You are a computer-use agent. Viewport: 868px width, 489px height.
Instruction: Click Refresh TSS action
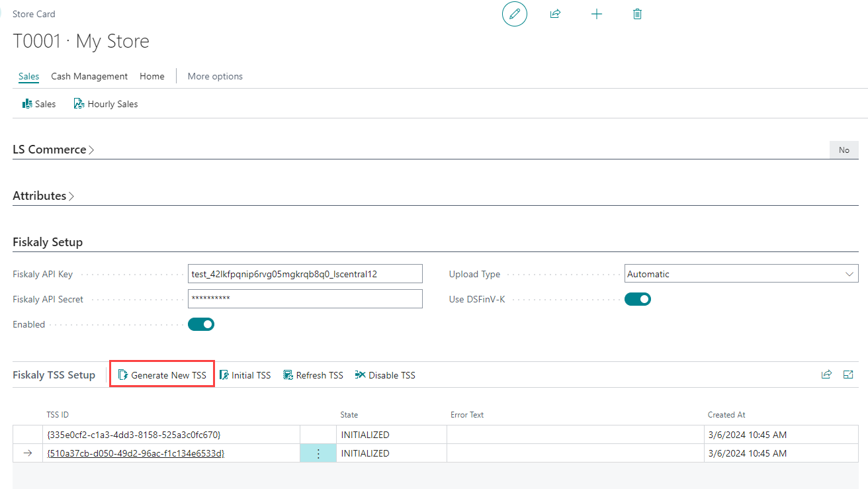[x=313, y=375]
